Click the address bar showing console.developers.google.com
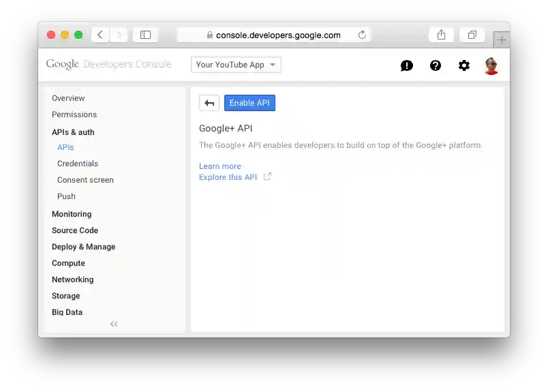 pyautogui.click(x=274, y=35)
